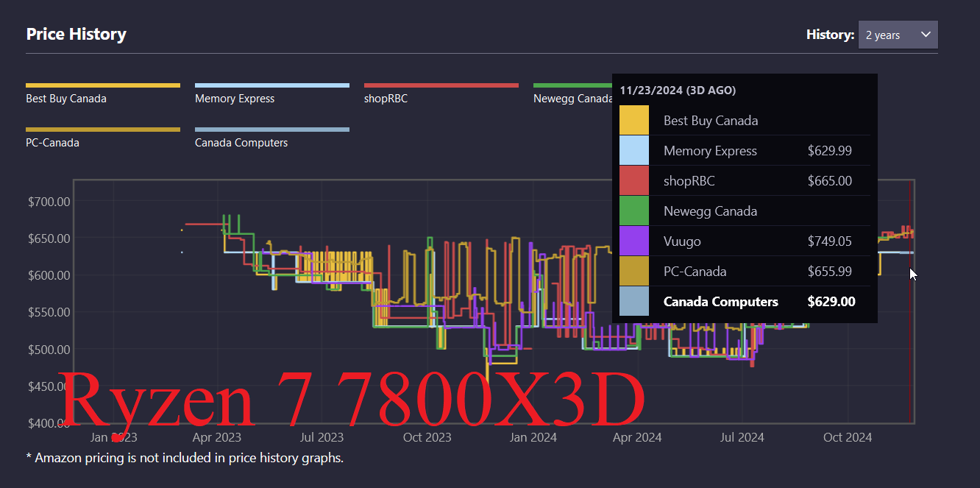
Task: Hide Newegg Canada line via legend entry
Action: (x=572, y=99)
